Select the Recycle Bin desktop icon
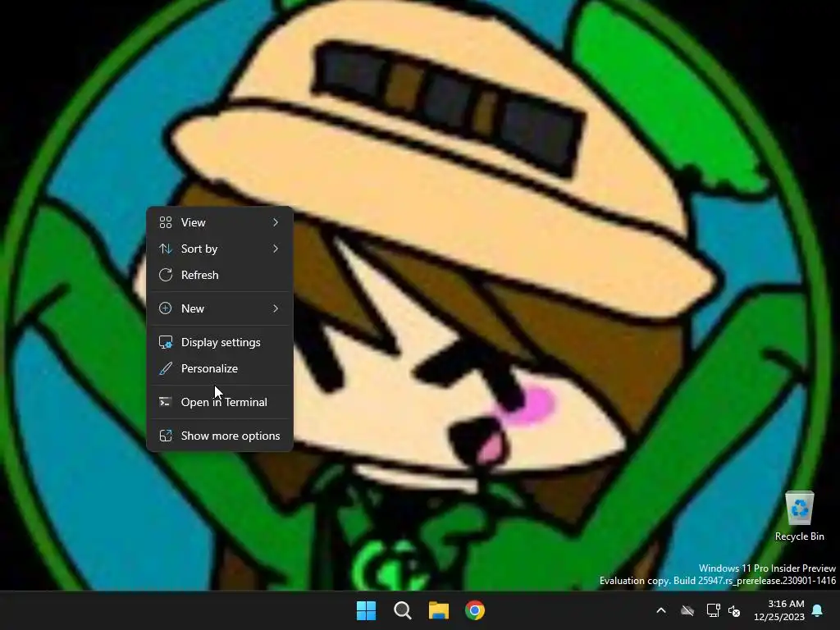Image resolution: width=840 pixels, height=630 pixels. point(799,517)
